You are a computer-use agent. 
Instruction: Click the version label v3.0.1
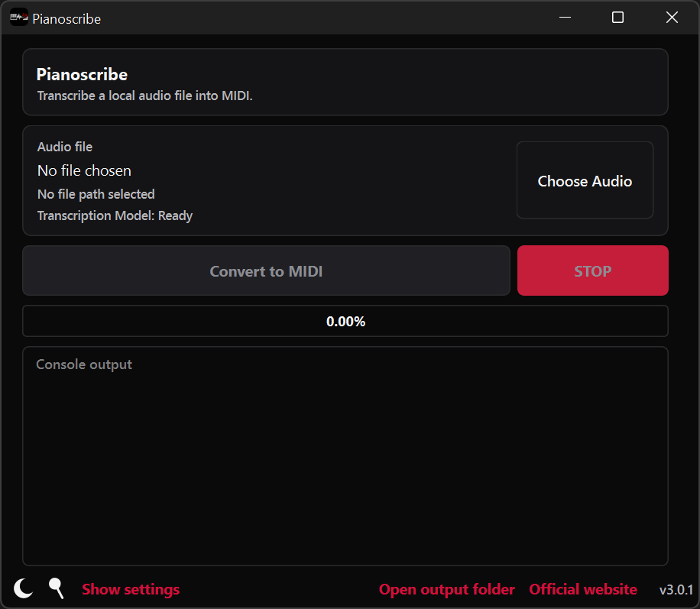(676, 590)
